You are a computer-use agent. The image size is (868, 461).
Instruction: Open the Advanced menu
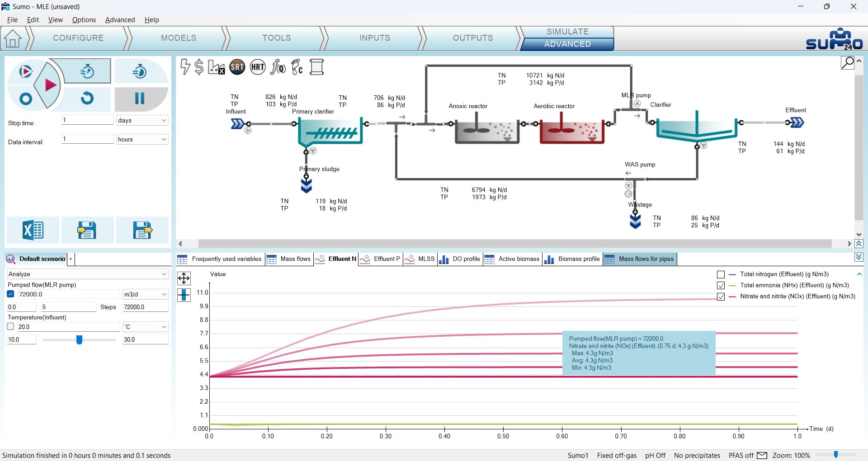click(120, 20)
